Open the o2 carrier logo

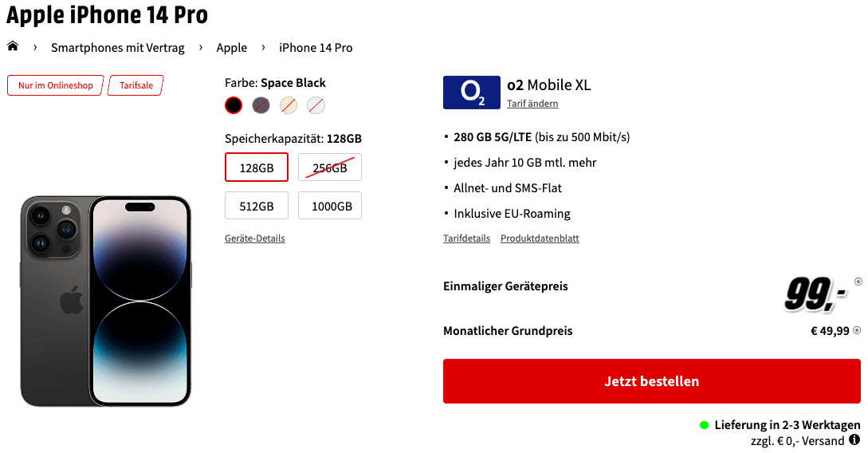pyautogui.click(x=472, y=93)
